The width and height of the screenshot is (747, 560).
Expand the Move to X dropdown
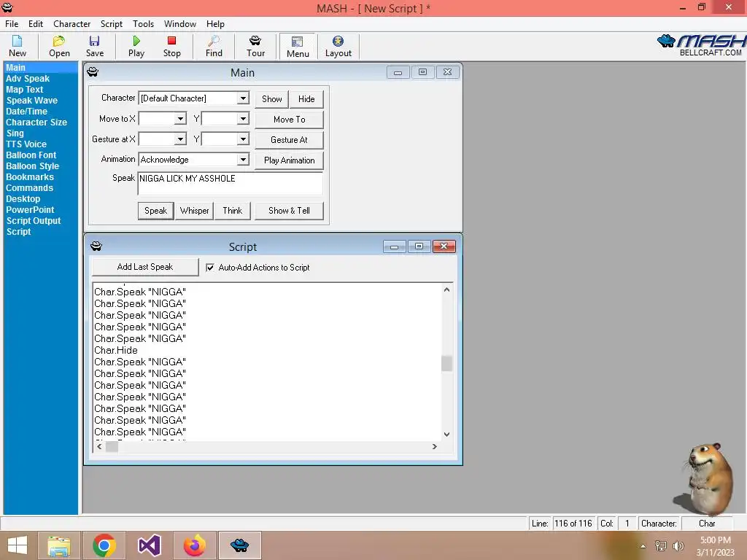click(180, 119)
